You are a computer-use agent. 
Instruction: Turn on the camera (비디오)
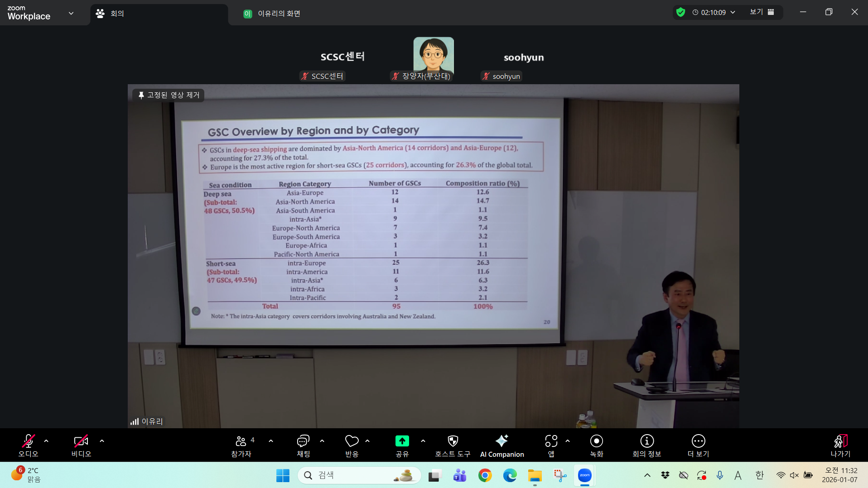pos(81,441)
